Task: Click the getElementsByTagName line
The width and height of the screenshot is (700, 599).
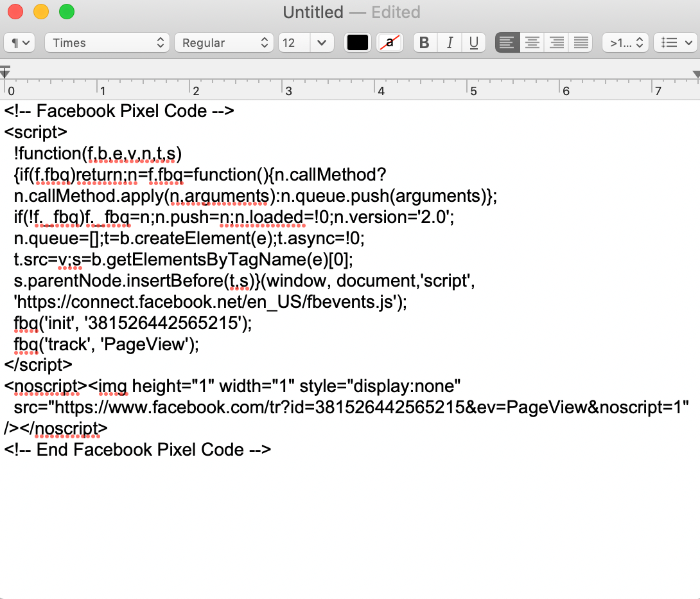Action: [x=184, y=260]
